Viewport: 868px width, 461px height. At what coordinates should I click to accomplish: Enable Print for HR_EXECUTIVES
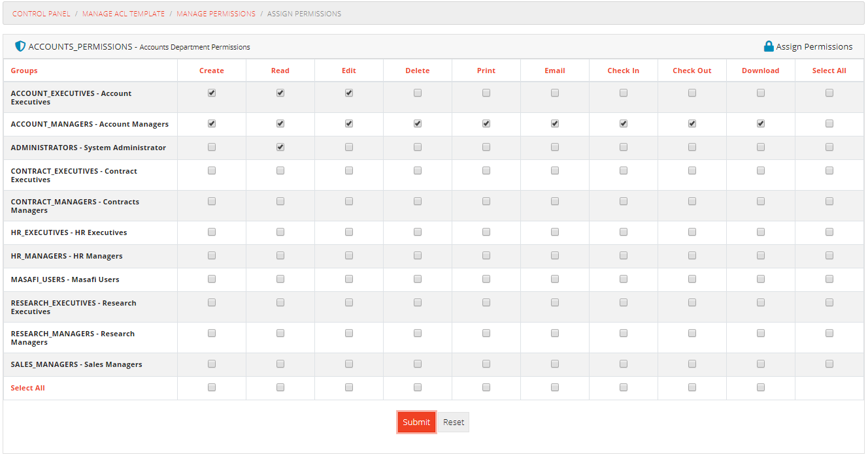[x=486, y=232]
